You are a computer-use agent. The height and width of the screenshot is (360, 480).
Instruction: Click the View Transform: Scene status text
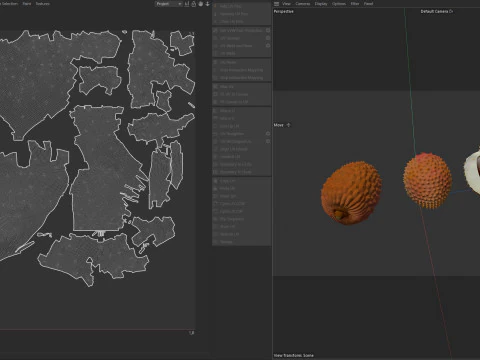(294, 355)
